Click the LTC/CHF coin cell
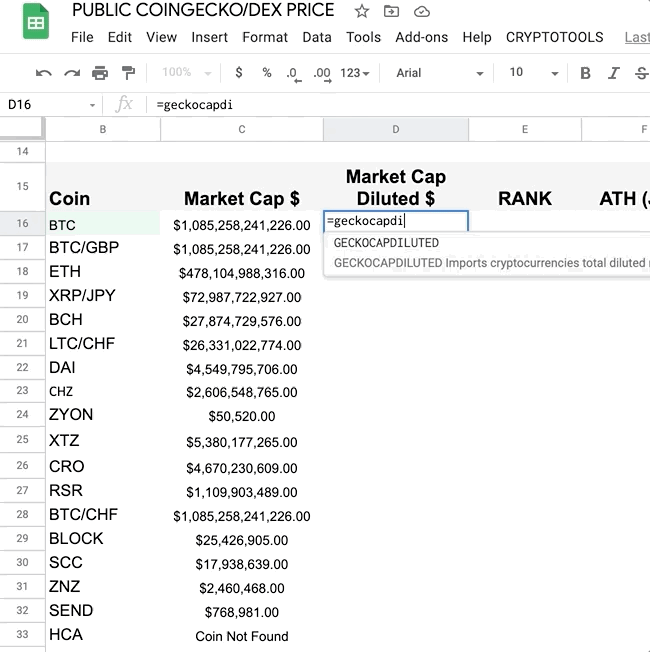Image resolution: width=650 pixels, height=652 pixels. 103,343
